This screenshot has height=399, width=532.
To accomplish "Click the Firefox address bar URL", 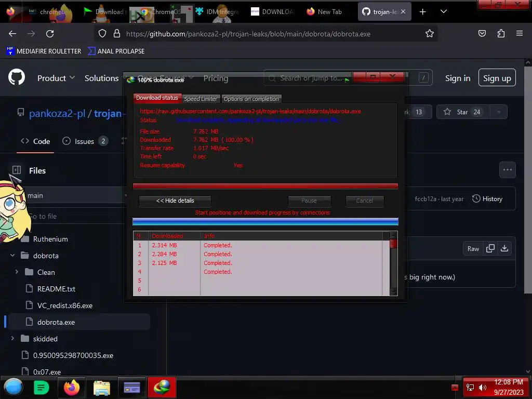I will pyautogui.click(x=248, y=34).
